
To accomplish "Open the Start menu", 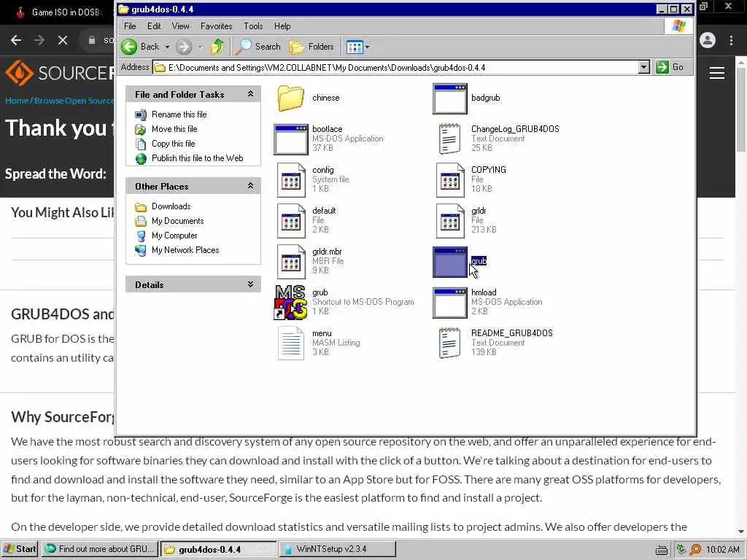I will click(20, 549).
